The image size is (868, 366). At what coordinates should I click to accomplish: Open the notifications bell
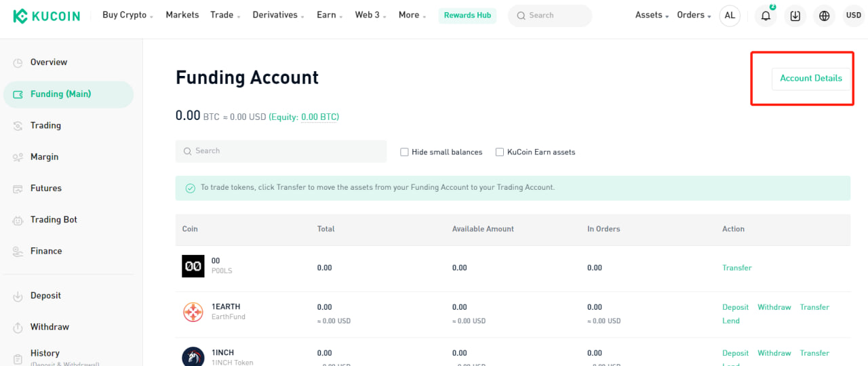[766, 16]
